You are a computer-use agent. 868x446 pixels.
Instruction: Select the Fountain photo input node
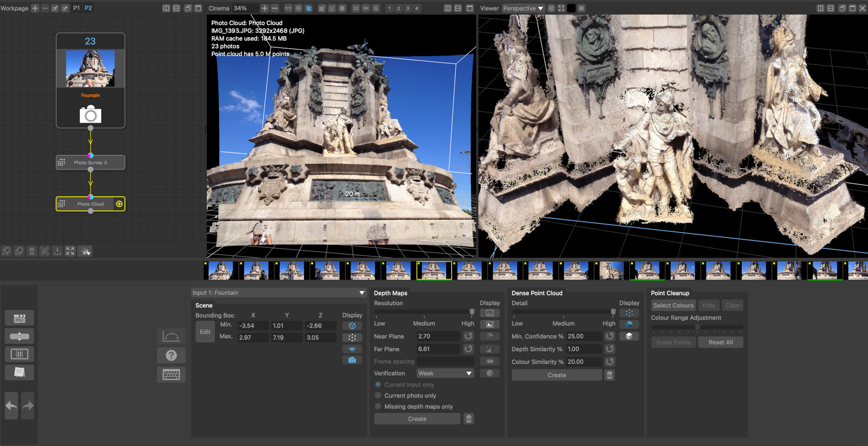(x=90, y=81)
